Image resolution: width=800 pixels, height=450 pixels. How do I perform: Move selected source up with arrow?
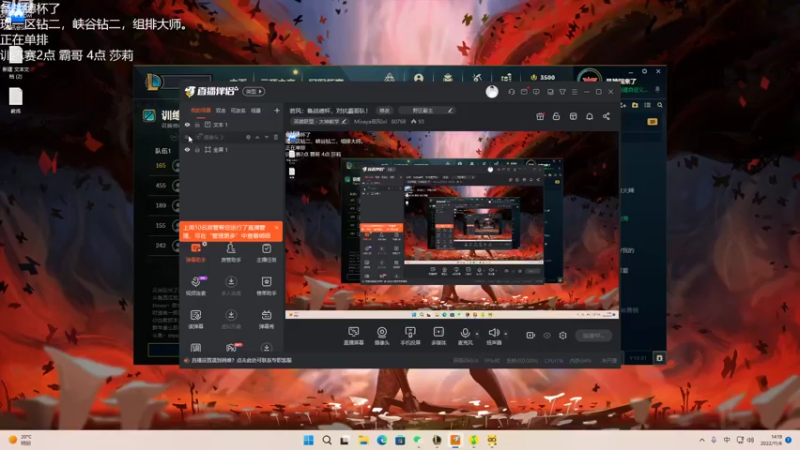pos(257,137)
